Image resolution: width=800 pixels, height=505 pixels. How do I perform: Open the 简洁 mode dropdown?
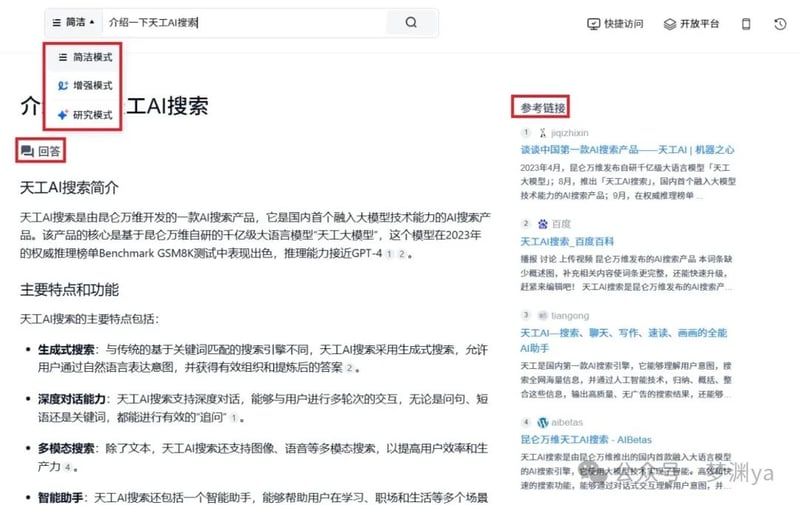click(x=73, y=22)
